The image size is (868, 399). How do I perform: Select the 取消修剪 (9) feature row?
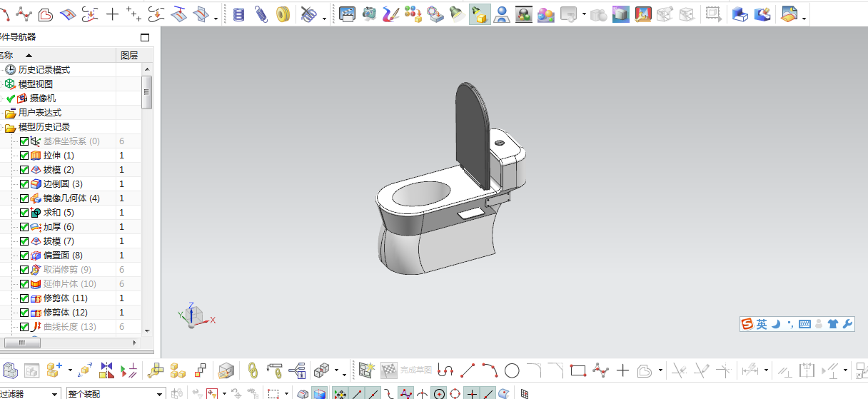[x=67, y=270]
